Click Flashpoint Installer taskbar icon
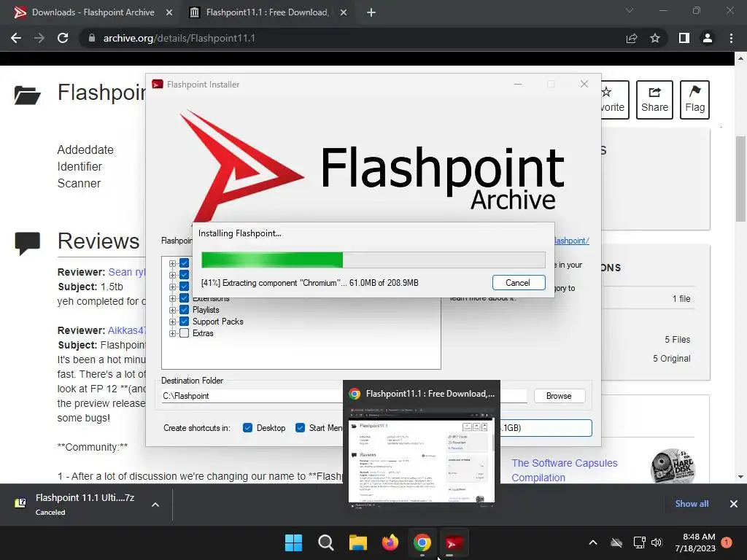Viewport: 747px width, 560px height. click(x=454, y=542)
